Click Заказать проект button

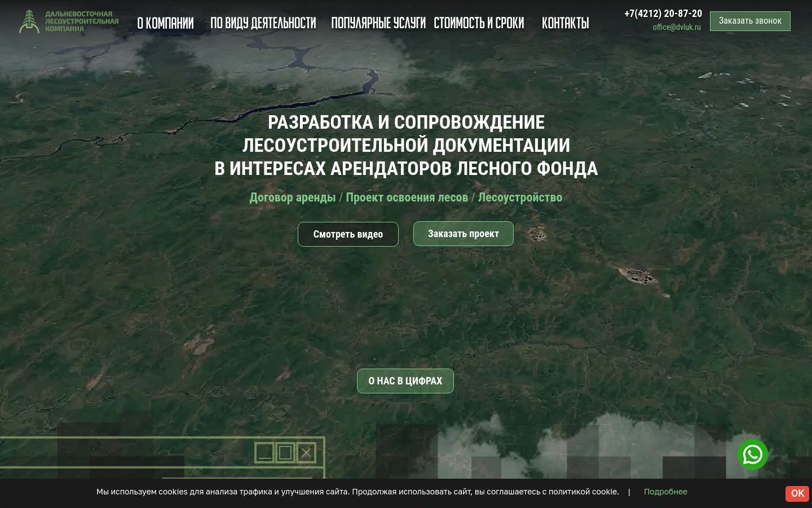click(464, 234)
